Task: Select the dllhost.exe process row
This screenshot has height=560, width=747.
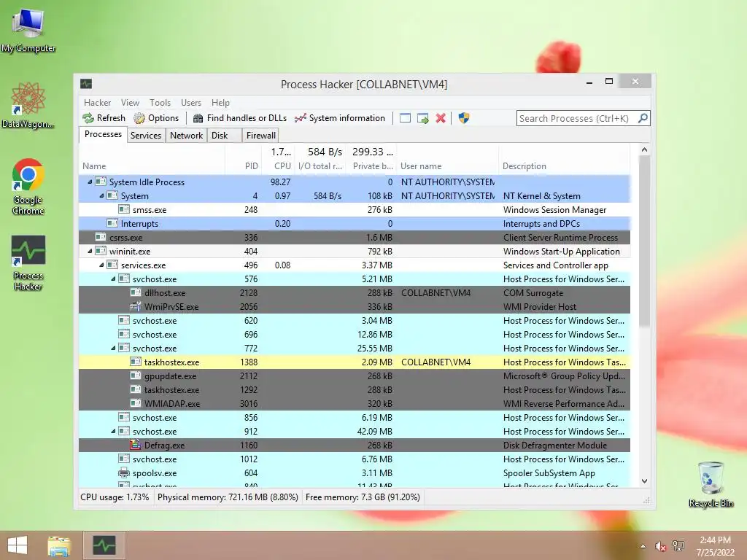Action: (x=355, y=293)
